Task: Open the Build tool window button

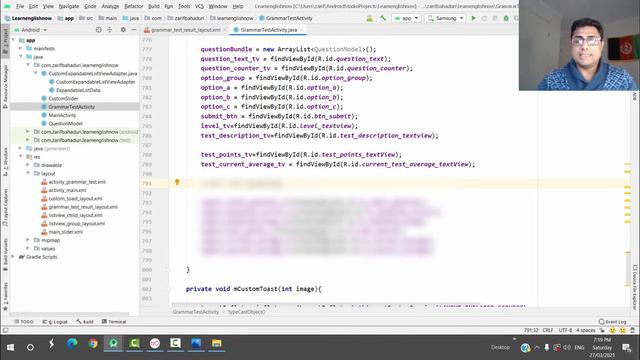Action: pyautogui.click(x=85, y=322)
